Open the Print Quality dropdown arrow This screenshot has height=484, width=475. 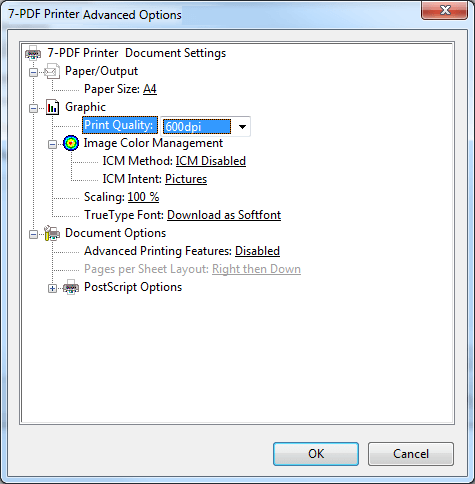[242, 127]
